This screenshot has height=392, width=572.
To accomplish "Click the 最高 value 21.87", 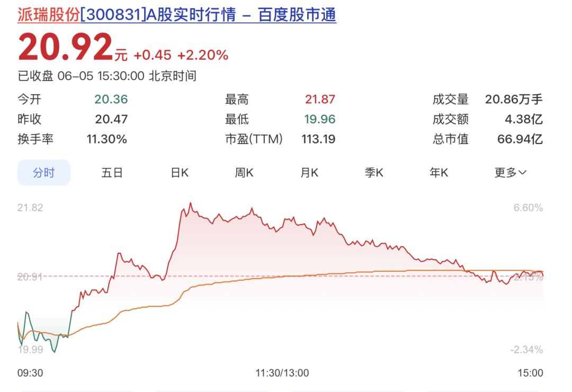I will 320,99.
